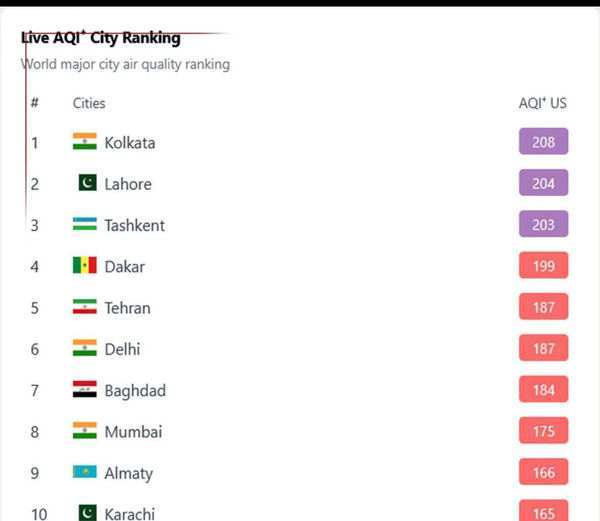Click the Pakistan flag beside Lahore
This screenshot has height=521, width=600.
tap(87, 183)
